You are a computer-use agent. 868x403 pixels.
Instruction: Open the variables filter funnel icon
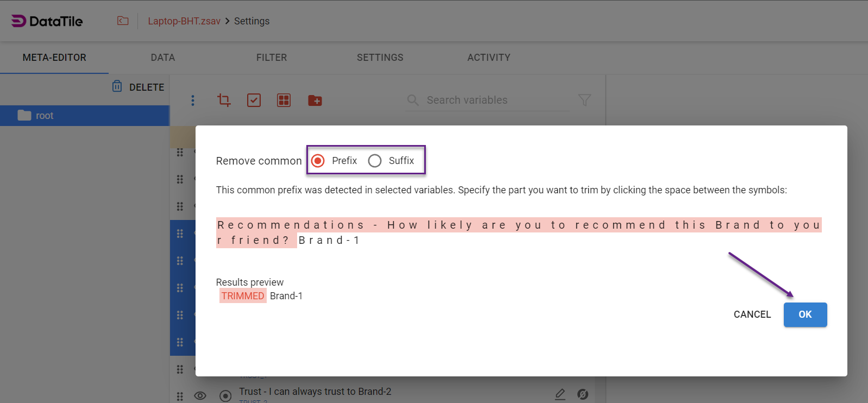point(584,100)
